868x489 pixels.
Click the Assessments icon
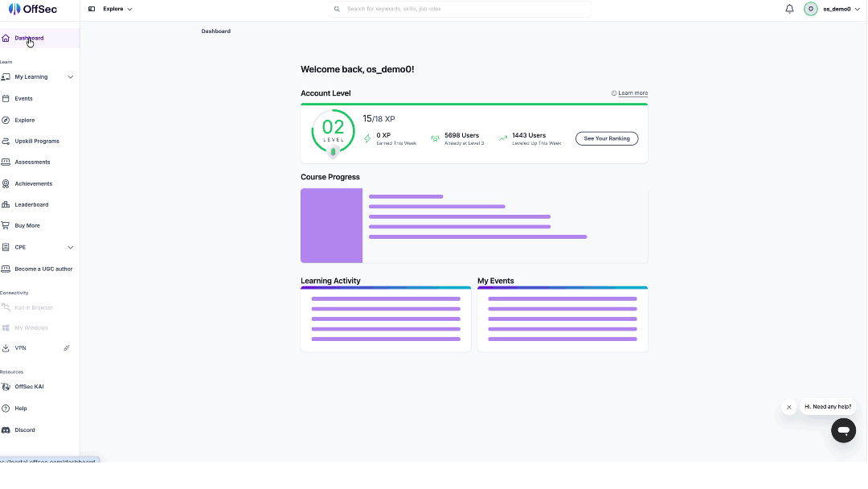(x=6, y=162)
